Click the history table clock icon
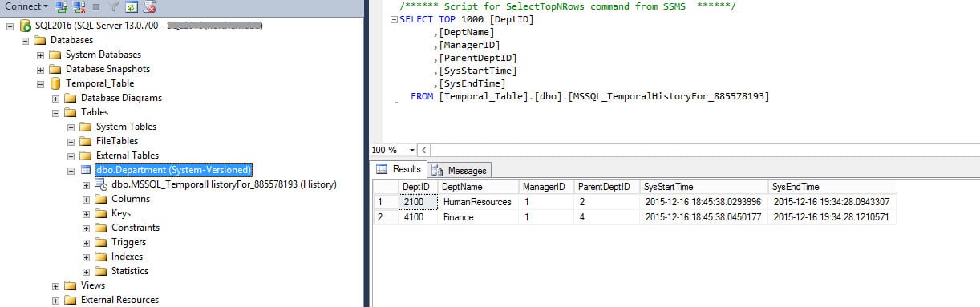This screenshot has width=980, height=307. (101, 184)
